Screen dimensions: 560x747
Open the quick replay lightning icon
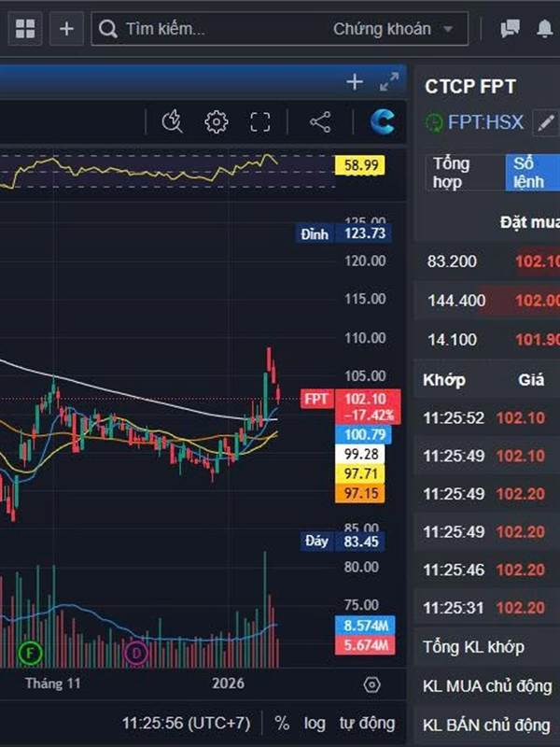pos(172,122)
